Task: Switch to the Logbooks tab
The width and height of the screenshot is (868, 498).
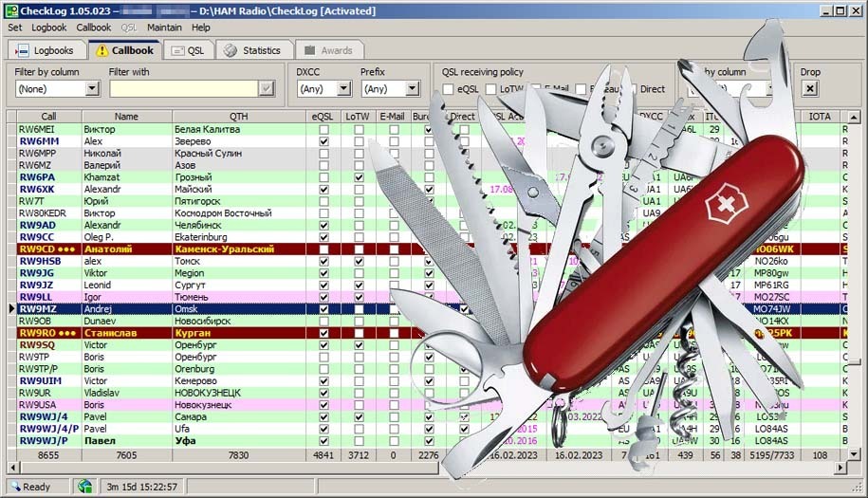Action: point(46,50)
